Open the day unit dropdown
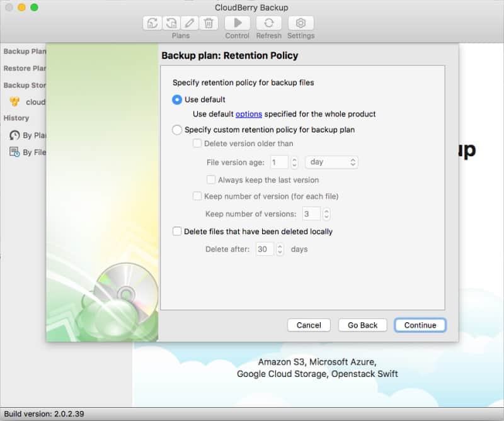 tap(331, 162)
